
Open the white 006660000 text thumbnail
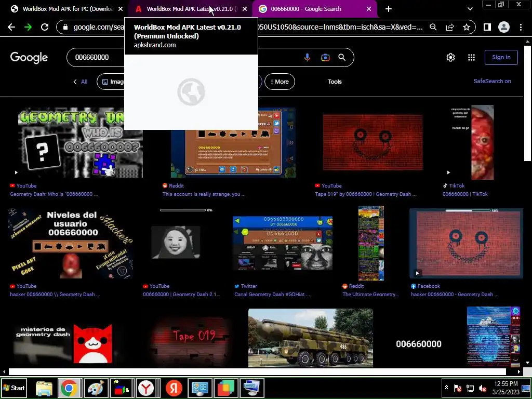click(x=419, y=344)
